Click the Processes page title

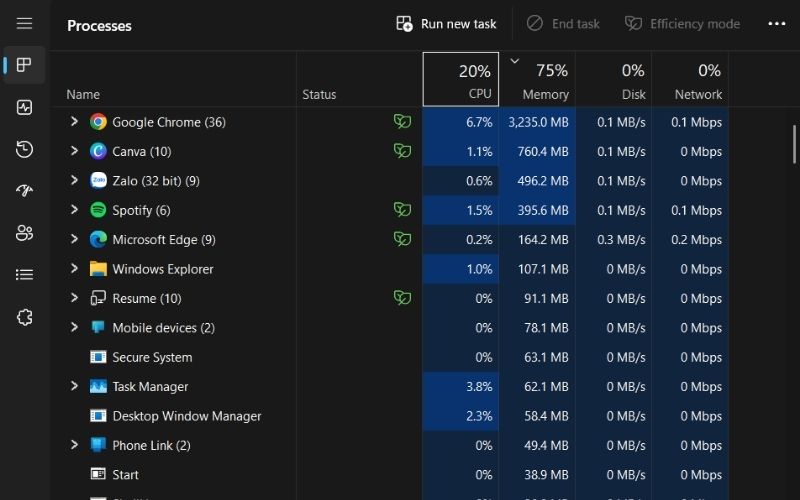(x=99, y=26)
